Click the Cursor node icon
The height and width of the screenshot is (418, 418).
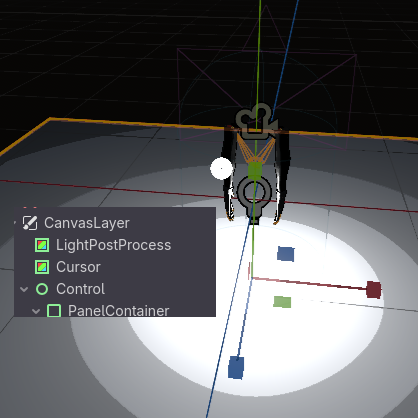click(42, 267)
